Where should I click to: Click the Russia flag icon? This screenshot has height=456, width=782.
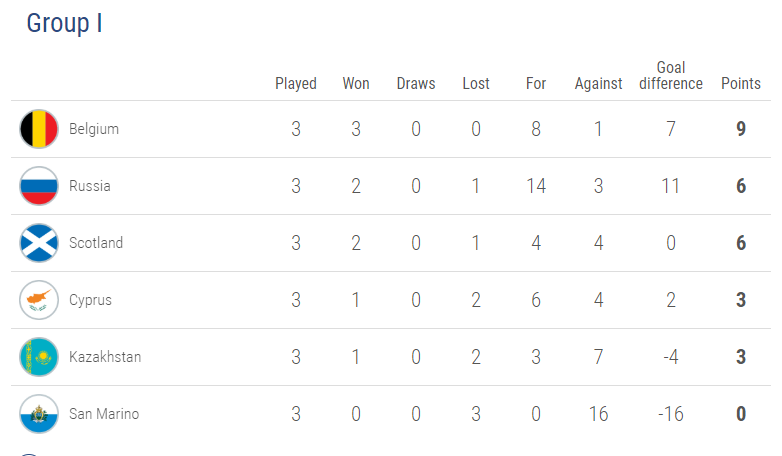[39, 186]
